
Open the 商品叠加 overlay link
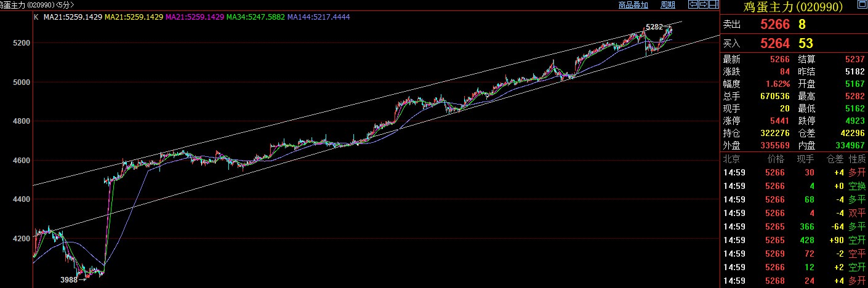tap(633, 5)
